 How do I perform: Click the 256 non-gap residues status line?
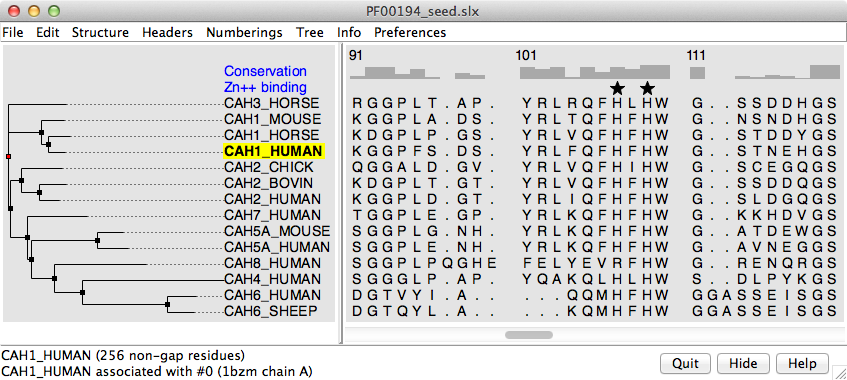[x=123, y=356]
